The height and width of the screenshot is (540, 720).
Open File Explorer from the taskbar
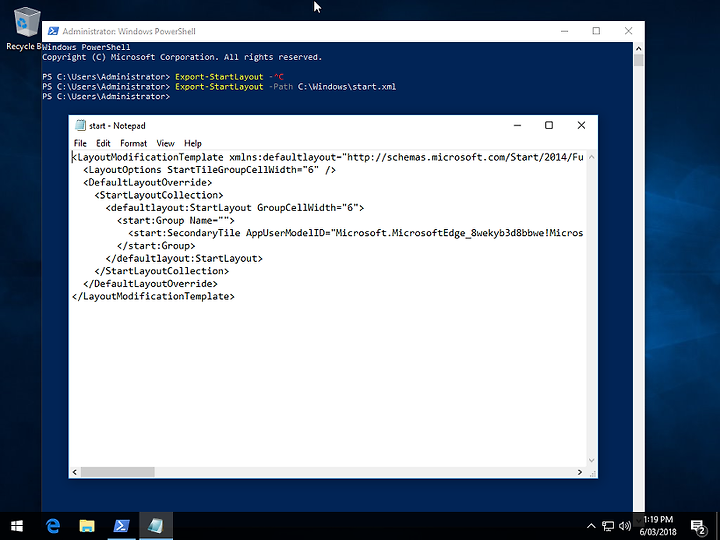click(x=87, y=526)
